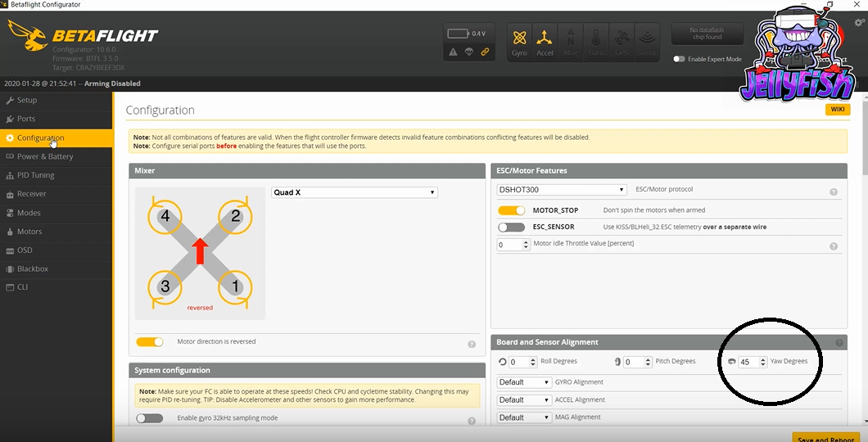This screenshot has height=442, width=868.
Task: Open the WIKI button
Action: [x=838, y=110]
